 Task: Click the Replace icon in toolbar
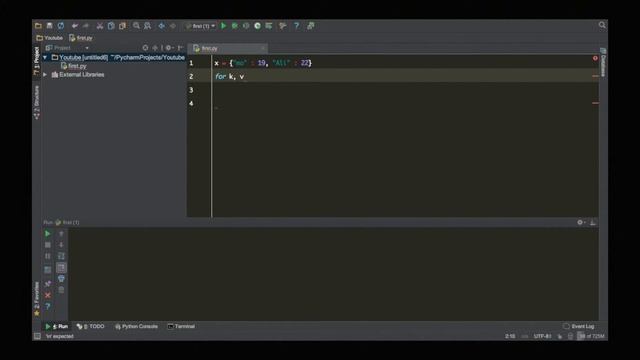tap(147, 26)
